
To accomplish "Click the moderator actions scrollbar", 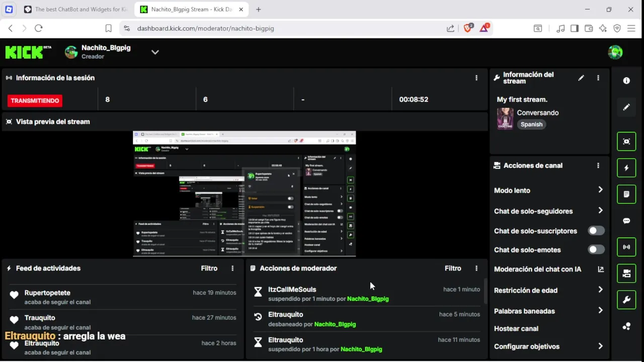I will coord(486,292).
